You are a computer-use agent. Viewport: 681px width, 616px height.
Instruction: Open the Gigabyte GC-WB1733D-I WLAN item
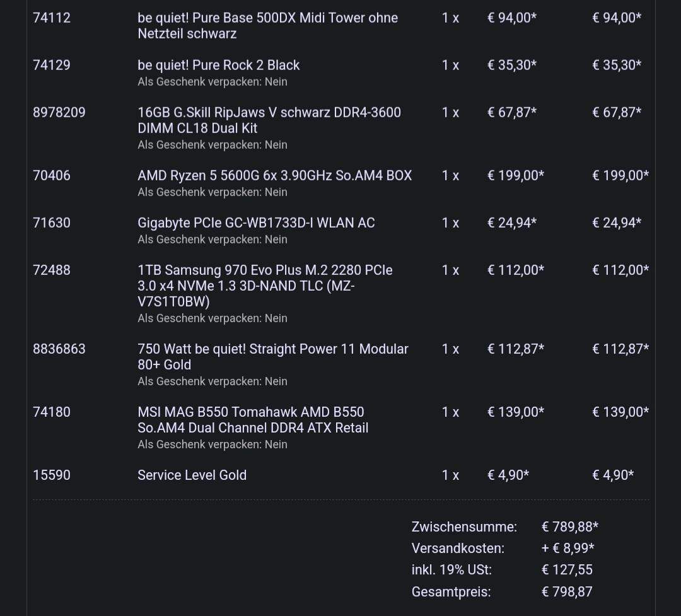tap(256, 223)
